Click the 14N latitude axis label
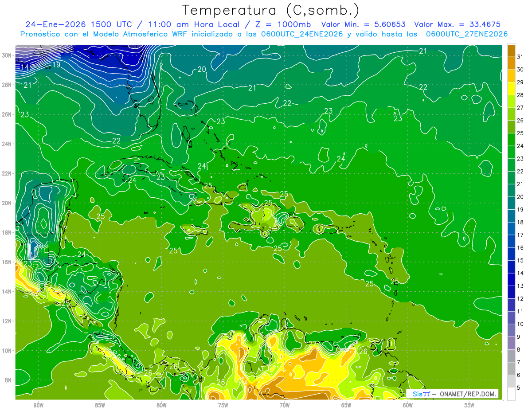Viewport: 532px width, 411px height. tap(7, 292)
